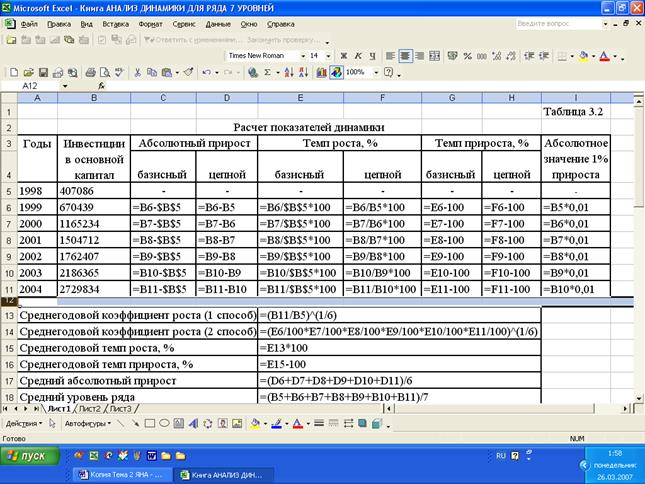645x484 pixels.
Task: Open the Автофигуры dropdown
Action: (88, 424)
